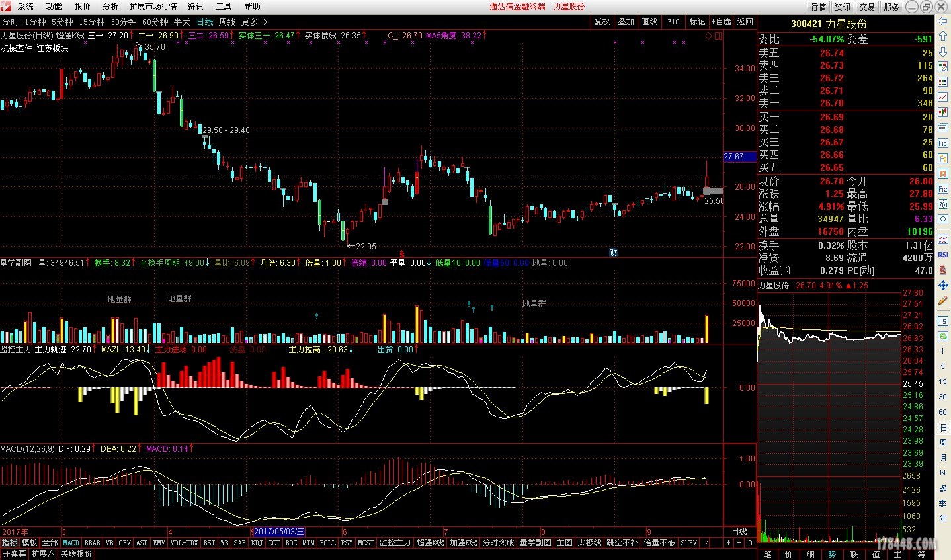
Task: Click the 叠加 overlay button
Action: 626,22
